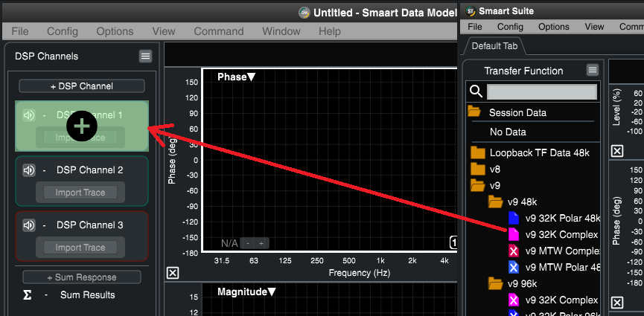Click the Sum Results label
Image resolution: width=644 pixels, height=316 pixels.
(x=88, y=295)
